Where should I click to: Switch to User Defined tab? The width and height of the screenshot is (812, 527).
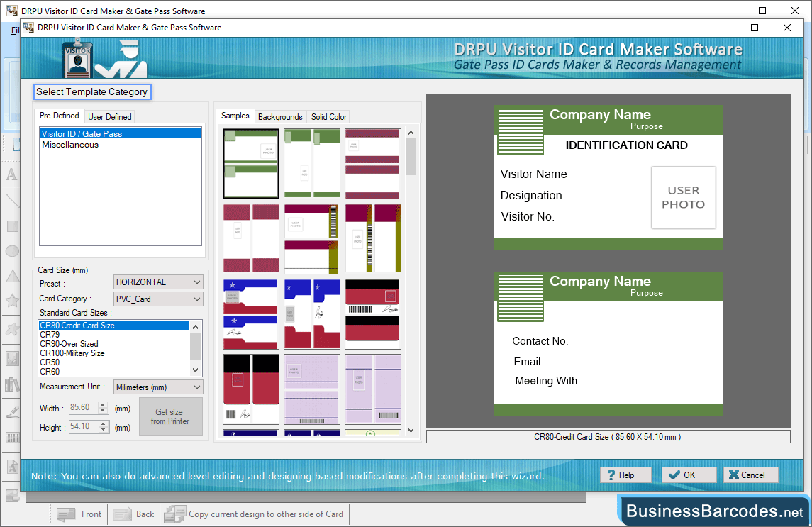pos(110,116)
